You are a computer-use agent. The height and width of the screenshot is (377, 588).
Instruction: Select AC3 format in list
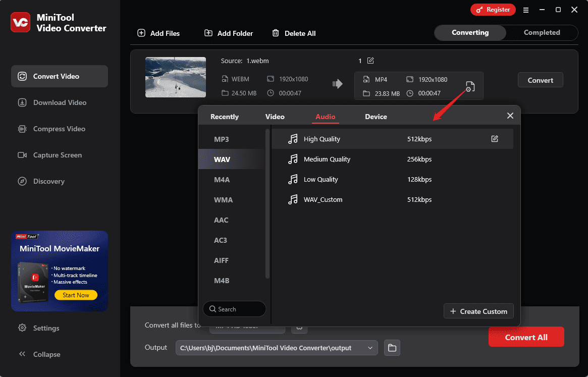point(231,240)
